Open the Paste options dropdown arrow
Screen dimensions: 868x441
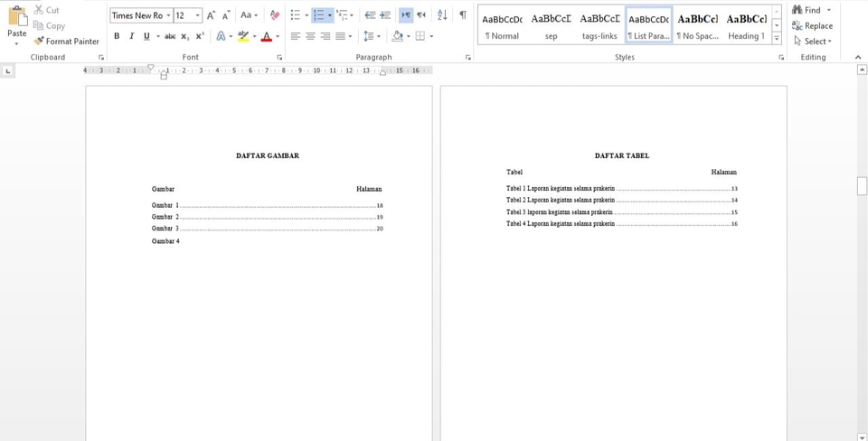[16, 43]
